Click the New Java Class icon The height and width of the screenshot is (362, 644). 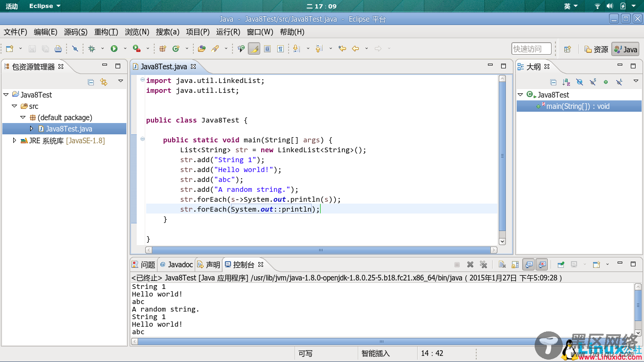pyautogui.click(x=176, y=49)
